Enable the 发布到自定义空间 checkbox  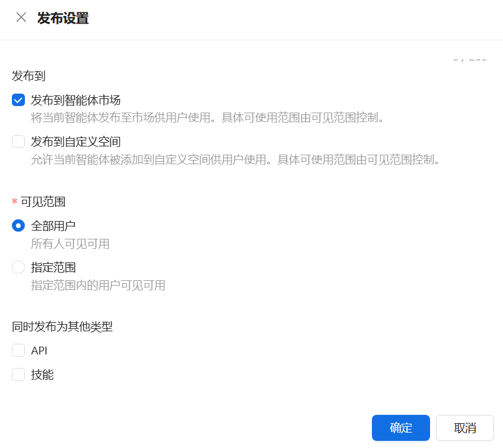(x=18, y=142)
